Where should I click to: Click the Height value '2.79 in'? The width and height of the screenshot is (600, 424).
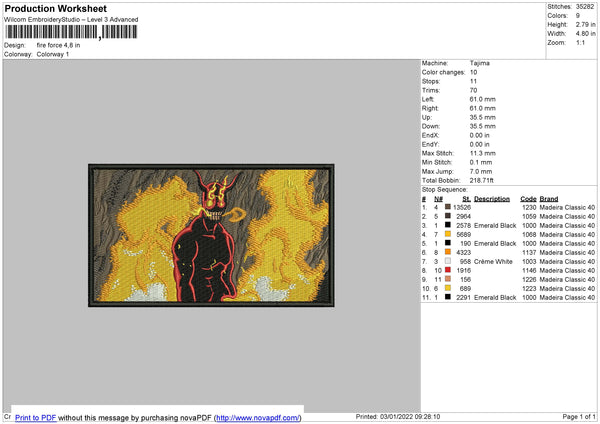tap(585, 24)
